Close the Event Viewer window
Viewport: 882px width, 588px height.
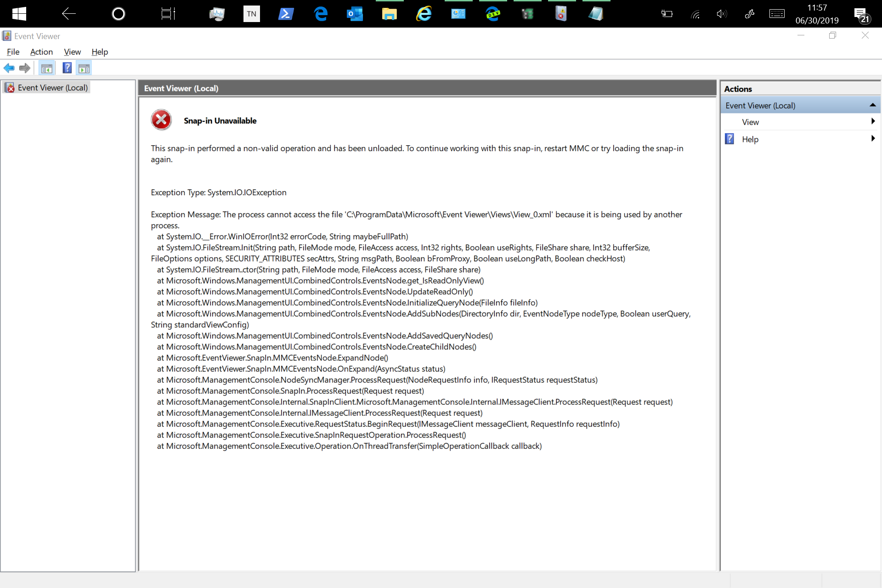[x=865, y=35]
